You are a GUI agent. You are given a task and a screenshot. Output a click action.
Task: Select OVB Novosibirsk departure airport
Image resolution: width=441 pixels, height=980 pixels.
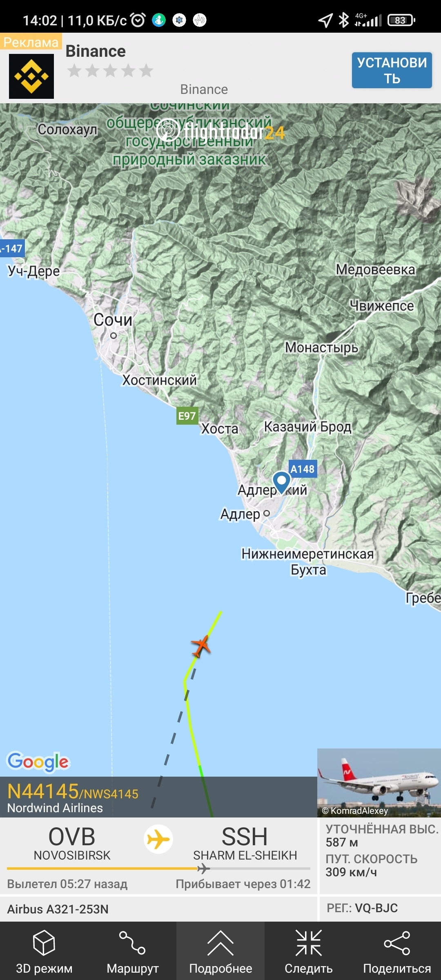point(72,843)
